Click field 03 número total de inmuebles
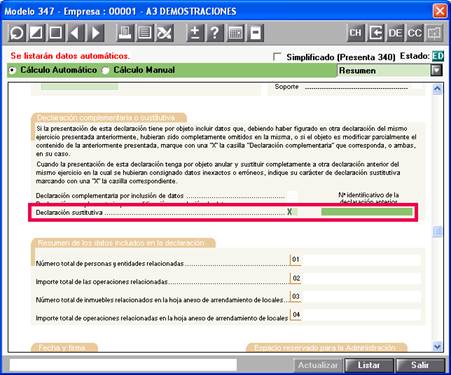The height and width of the screenshot is (375, 451). tap(361, 297)
